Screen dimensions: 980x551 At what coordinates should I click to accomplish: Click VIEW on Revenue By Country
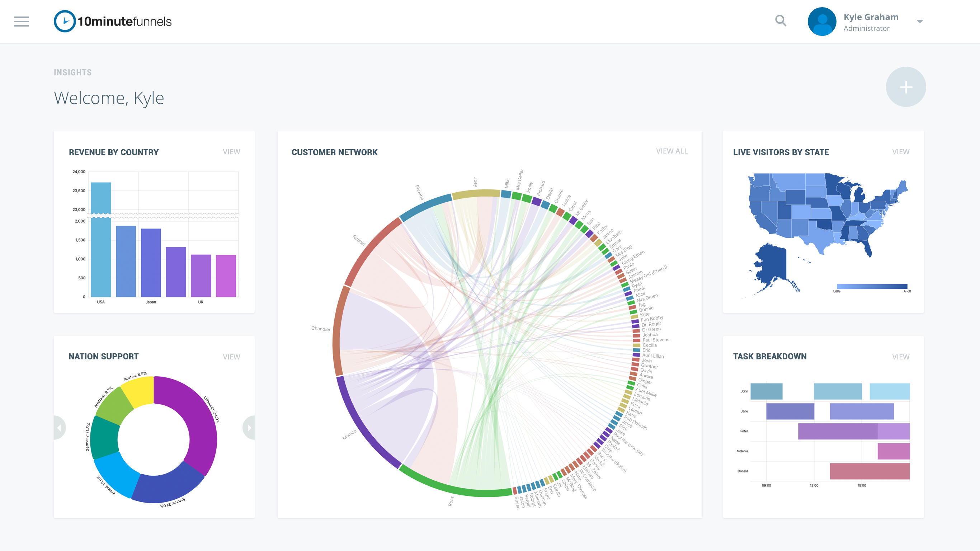231,152
